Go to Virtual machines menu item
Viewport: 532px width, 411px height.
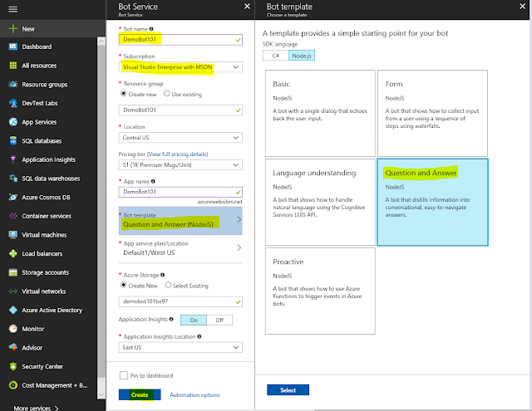pos(48,235)
